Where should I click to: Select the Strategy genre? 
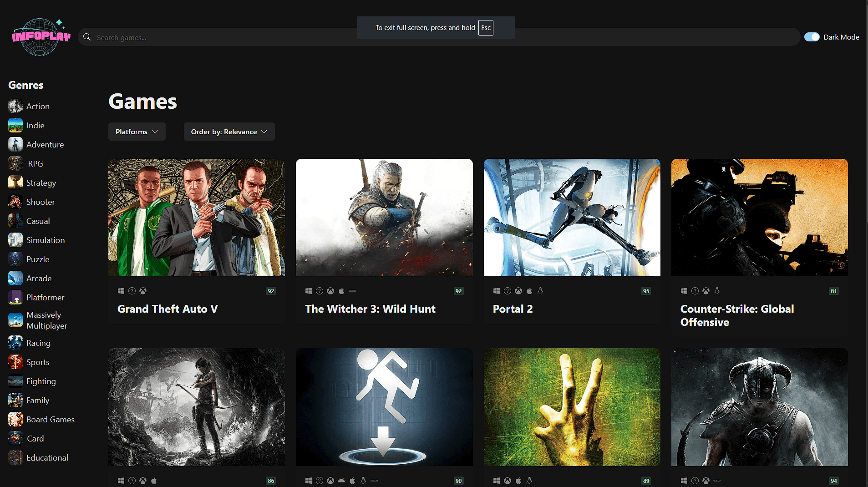(41, 183)
